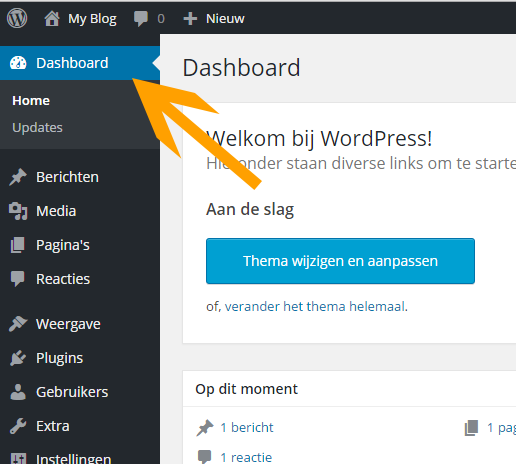This screenshot has width=516, height=464.
Task: Click the Plugins plug icon
Action: coord(18,358)
